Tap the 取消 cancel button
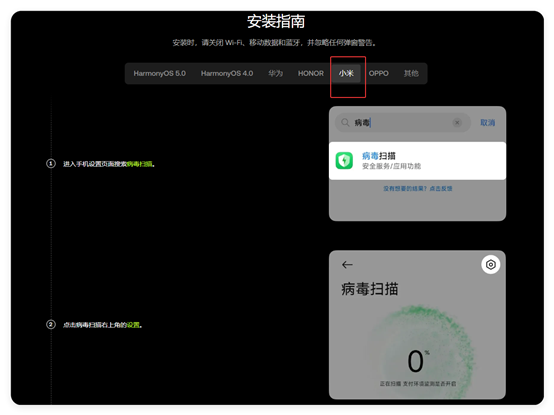The image size is (554, 415). tap(487, 123)
